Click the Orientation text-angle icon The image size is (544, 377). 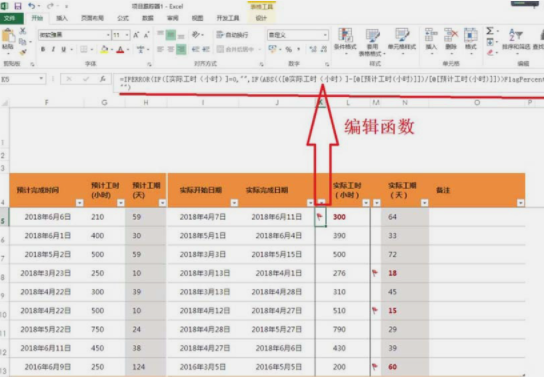tap(196, 34)
